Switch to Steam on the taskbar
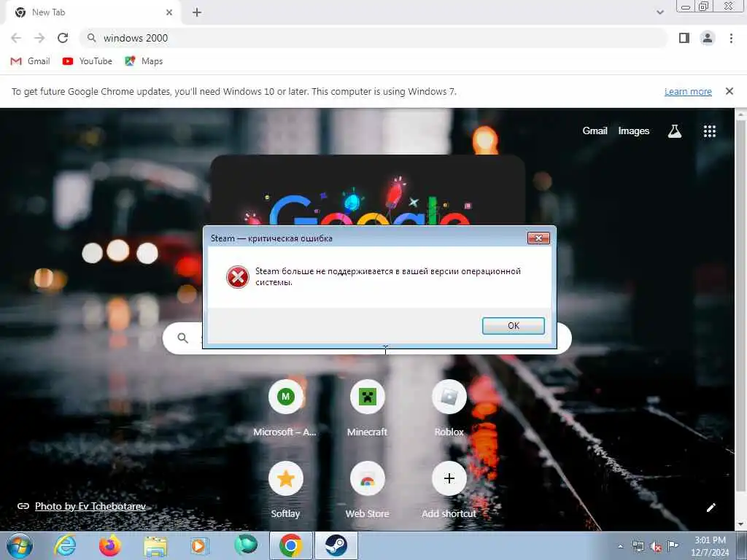Screen dimensions: 747x560 tap(336, 545)
